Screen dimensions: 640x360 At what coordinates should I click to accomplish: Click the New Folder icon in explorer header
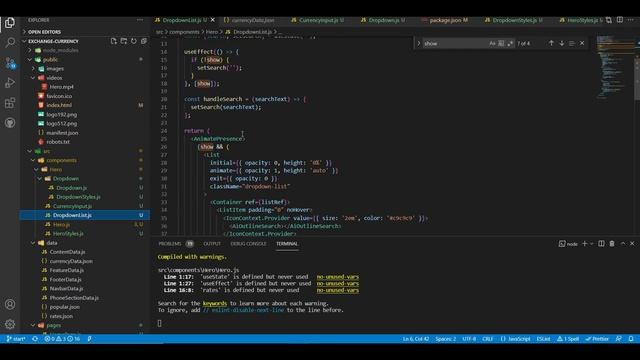click(124, 41)
